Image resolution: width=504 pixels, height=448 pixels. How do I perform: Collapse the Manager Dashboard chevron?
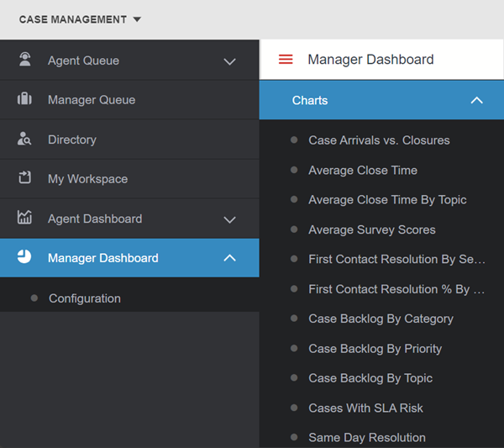(229, 258)
